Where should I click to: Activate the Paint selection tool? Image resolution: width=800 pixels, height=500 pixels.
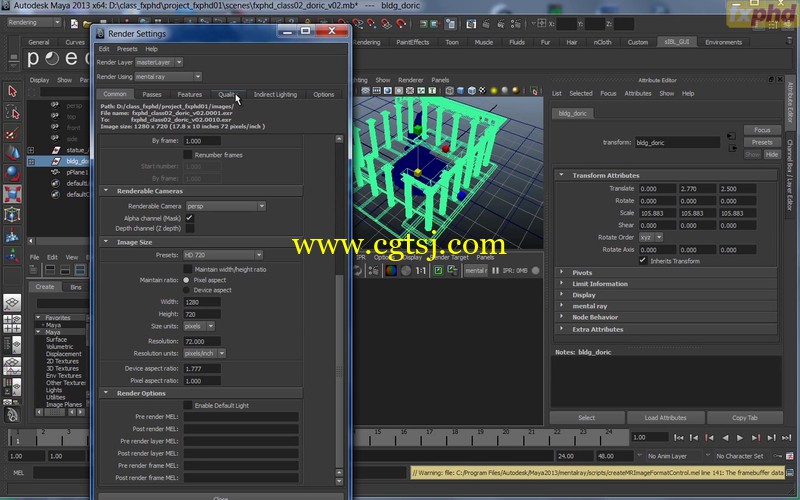12,133
